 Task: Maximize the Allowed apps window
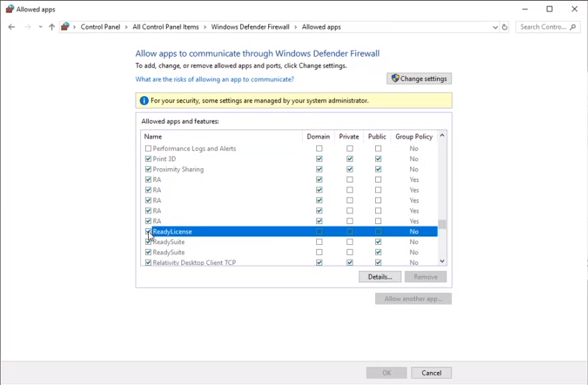(549, 9)
